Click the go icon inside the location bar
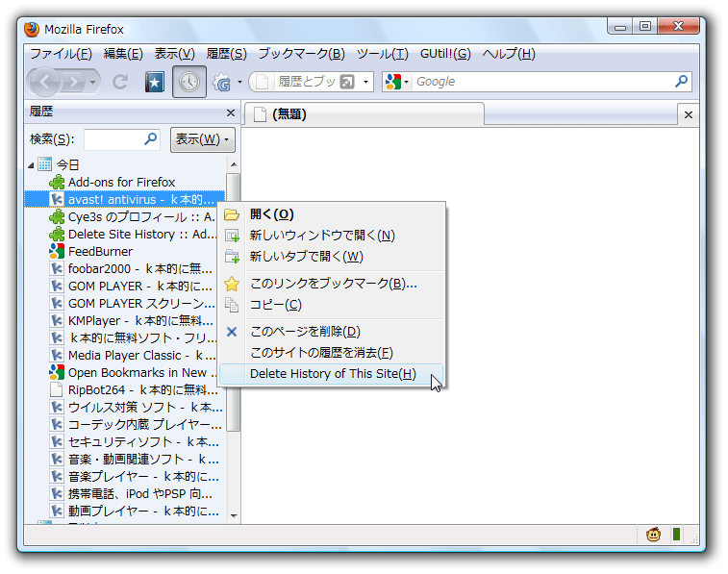Viewport: 728px width, 574px height. click(347, 82)
